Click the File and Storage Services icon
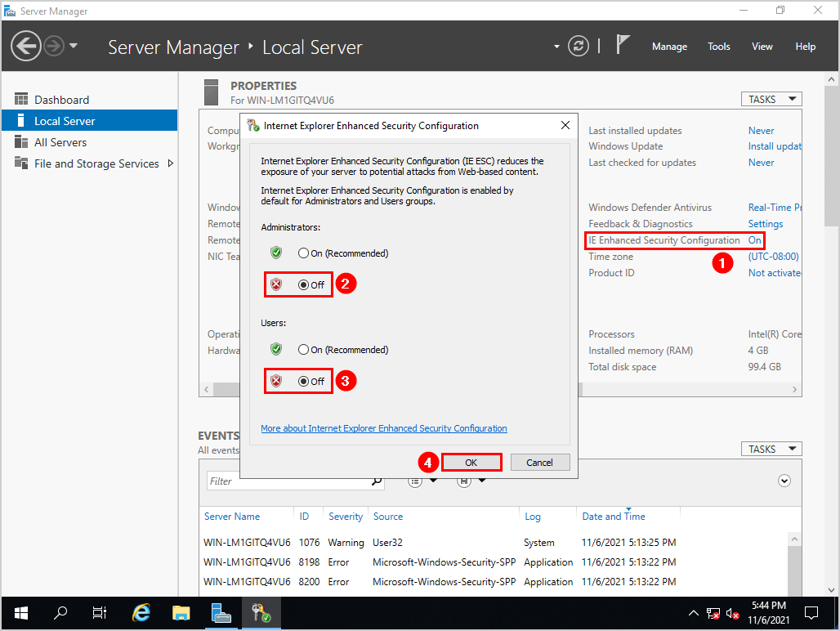840x631 pixels. (x=21, y=163)
